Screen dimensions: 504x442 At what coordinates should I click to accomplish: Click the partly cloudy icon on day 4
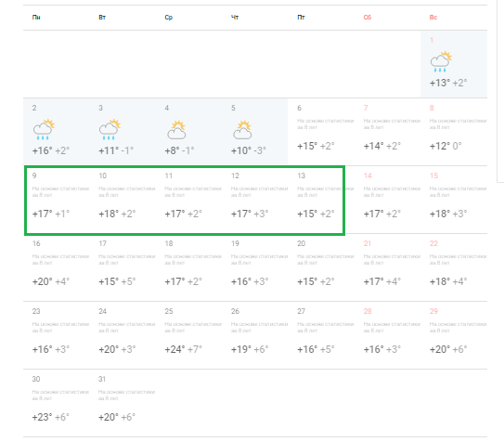click(176, 130)
